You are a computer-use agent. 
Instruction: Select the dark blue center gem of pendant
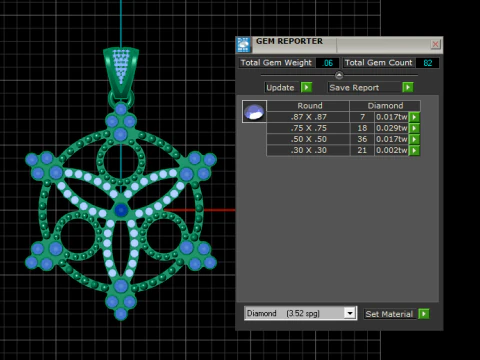click(x=121, y=210)
